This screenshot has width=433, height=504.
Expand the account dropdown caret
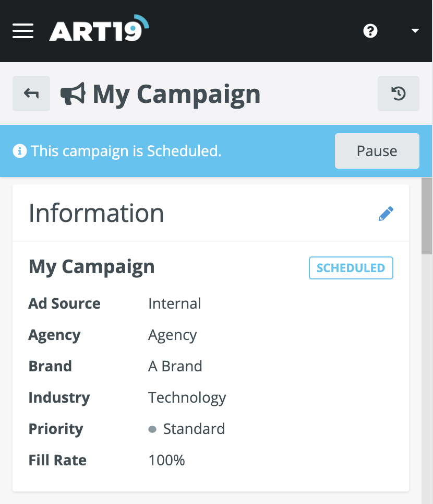pyautogui.click(x=415, y=31)
